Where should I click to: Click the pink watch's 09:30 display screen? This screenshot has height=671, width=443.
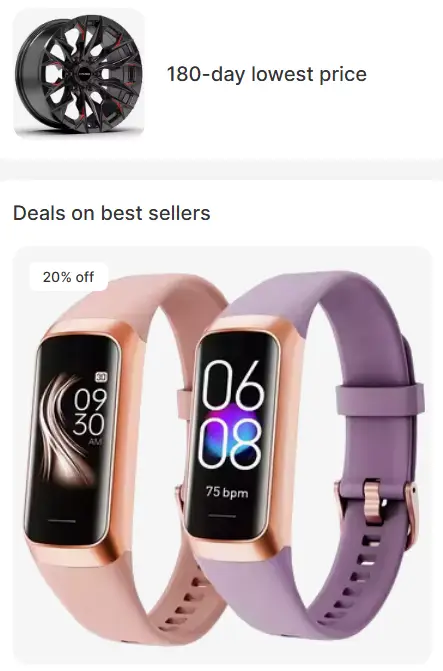point(74,441)
